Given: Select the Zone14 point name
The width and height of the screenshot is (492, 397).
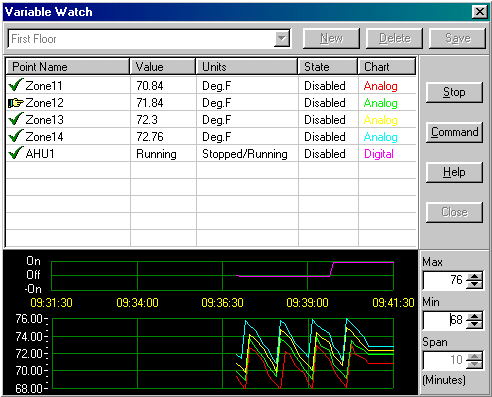Looking at the screenshot, I should pos(44,137).
